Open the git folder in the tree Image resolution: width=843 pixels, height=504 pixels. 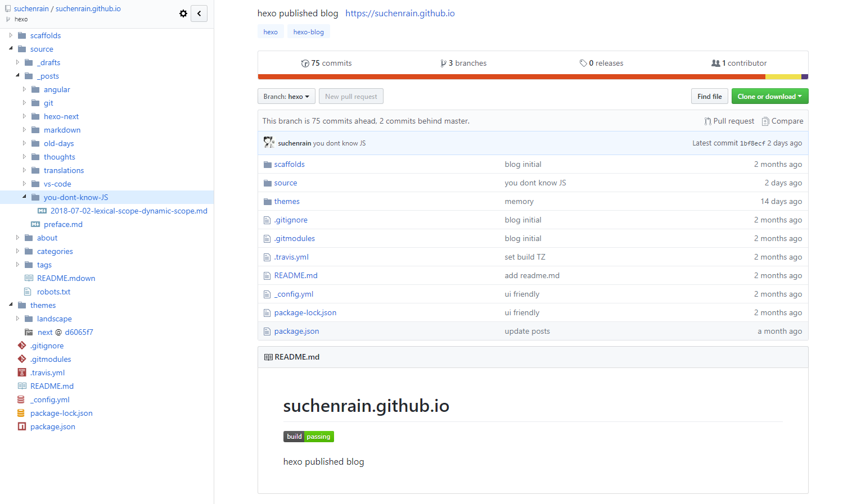(48, 103)
